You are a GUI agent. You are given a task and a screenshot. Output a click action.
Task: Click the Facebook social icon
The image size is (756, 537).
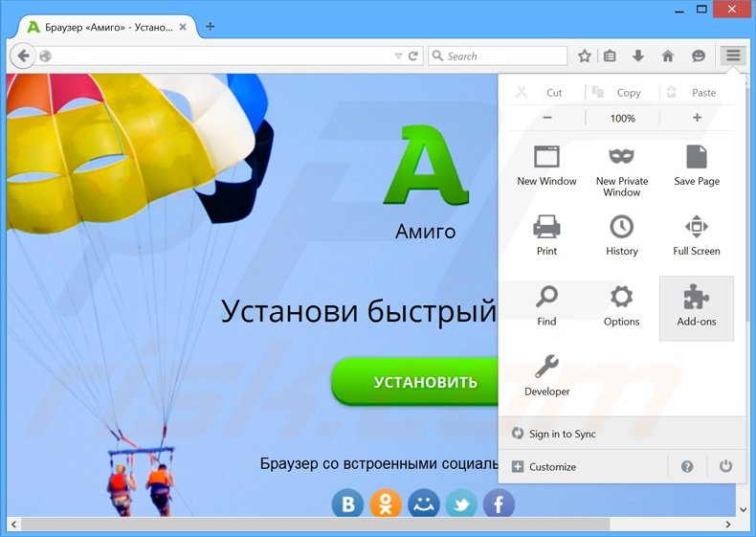[499, 503]
